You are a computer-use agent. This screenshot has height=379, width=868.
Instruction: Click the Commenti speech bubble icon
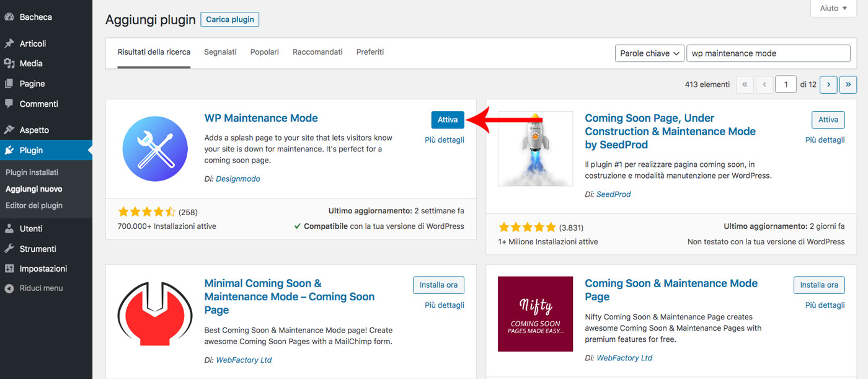tap(9, 104)
